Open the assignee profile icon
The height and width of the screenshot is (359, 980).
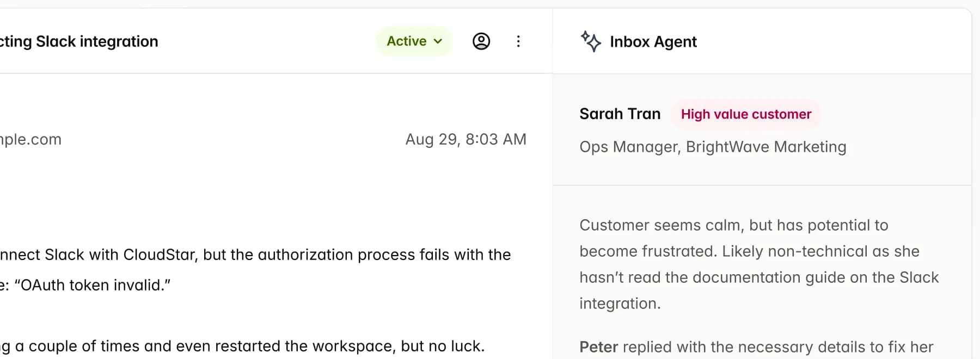[481, 41]
